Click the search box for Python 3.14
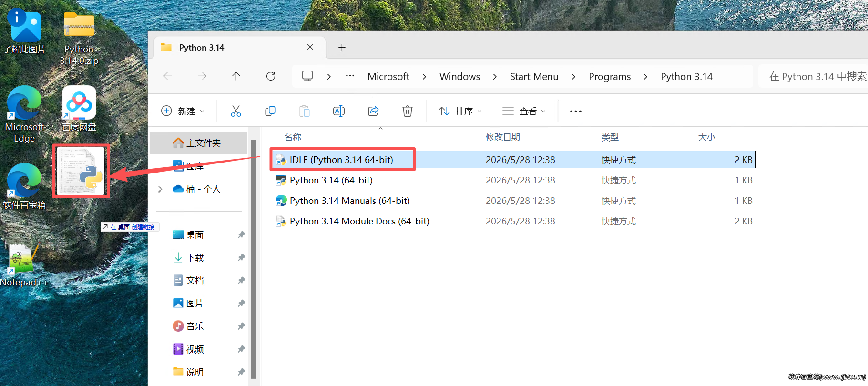 click(x=813, y=77)
